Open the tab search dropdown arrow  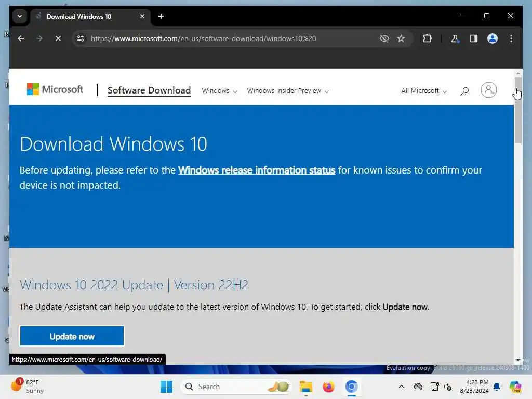pos(20,16)
